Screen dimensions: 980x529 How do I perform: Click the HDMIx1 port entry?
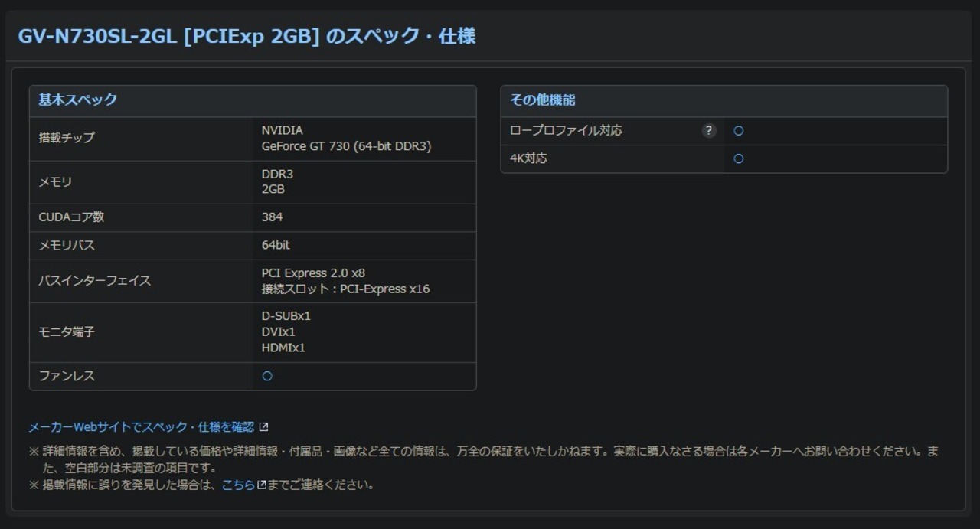click(283, 348)
